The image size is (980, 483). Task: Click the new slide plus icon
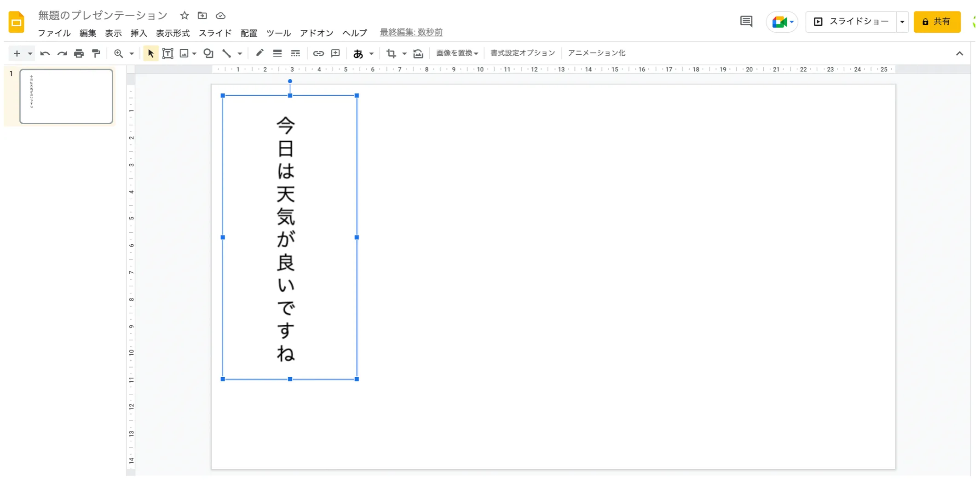coord(17,53)
